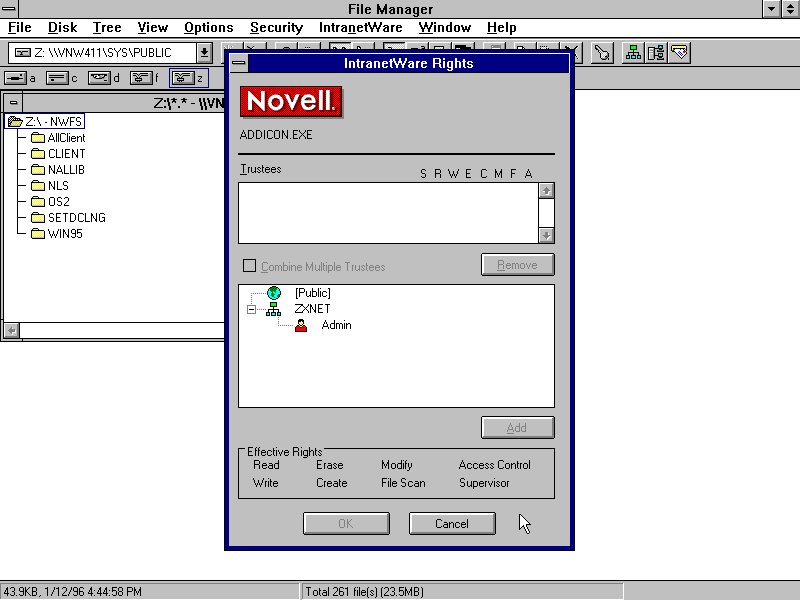Select the Z:\ - NWFS root label

coord(54,121)
